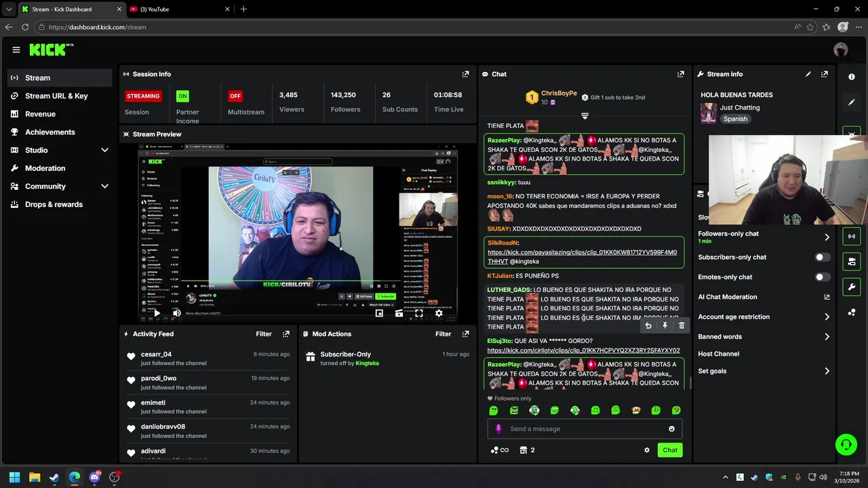This screenshot has width=868, height=488.
Task: Open AI Chat Moderation external link icon
Action: [x=827, y=297]
